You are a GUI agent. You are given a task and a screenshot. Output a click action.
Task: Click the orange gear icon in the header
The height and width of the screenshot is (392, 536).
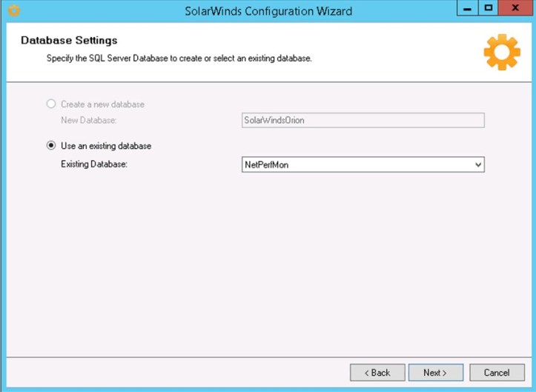coord(502,52)
